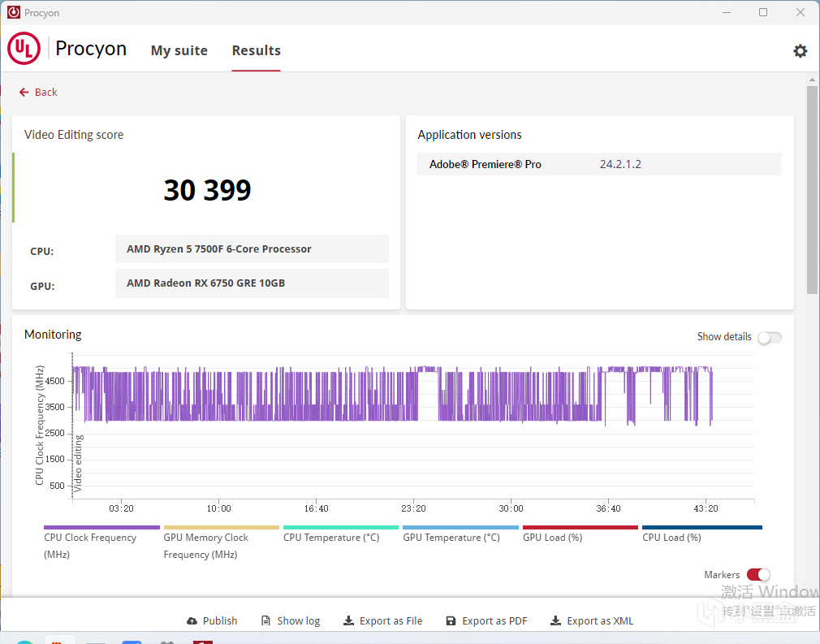Click the GPU Temperature (°C) legend label
The image size is (820, 644).
pos(451,538)
